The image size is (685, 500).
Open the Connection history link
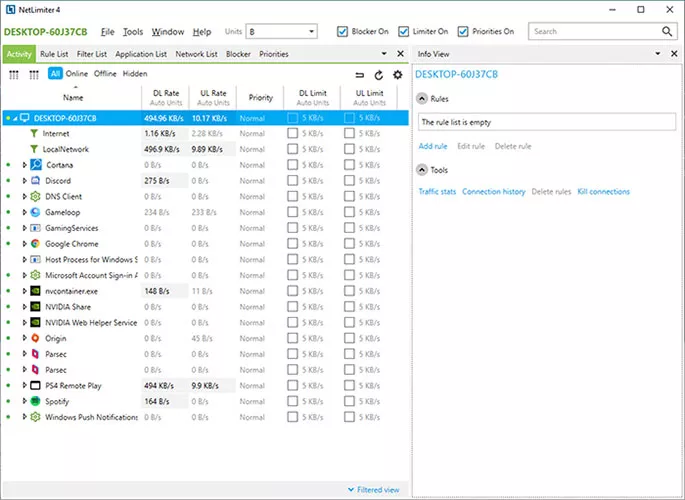[494, 192]
